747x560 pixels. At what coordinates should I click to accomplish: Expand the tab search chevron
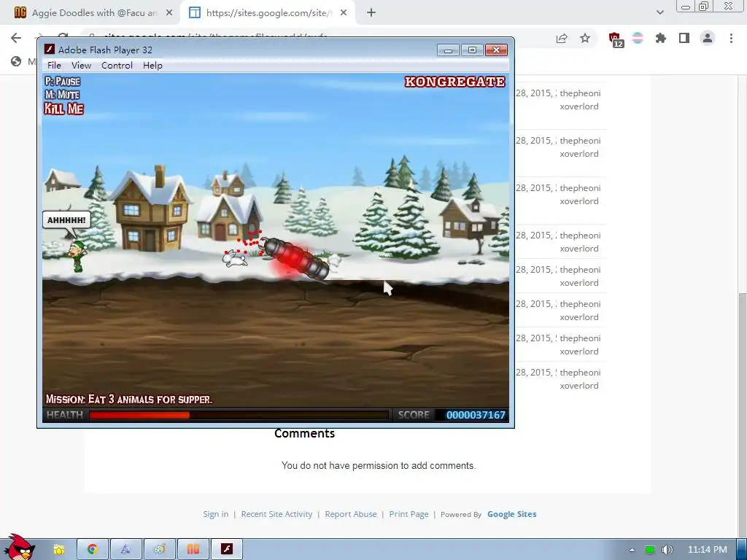tap(659, 12)
